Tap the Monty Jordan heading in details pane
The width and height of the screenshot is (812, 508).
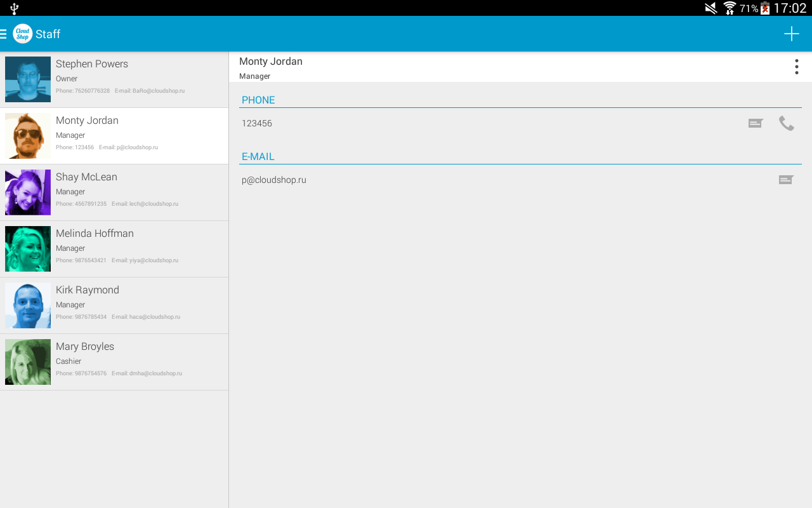click(271, 61)
